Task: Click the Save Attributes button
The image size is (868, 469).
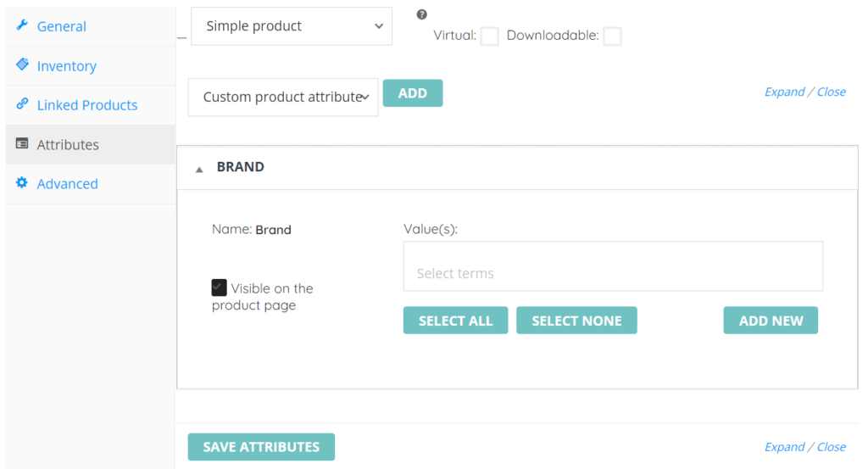Action: pos(261,447)
